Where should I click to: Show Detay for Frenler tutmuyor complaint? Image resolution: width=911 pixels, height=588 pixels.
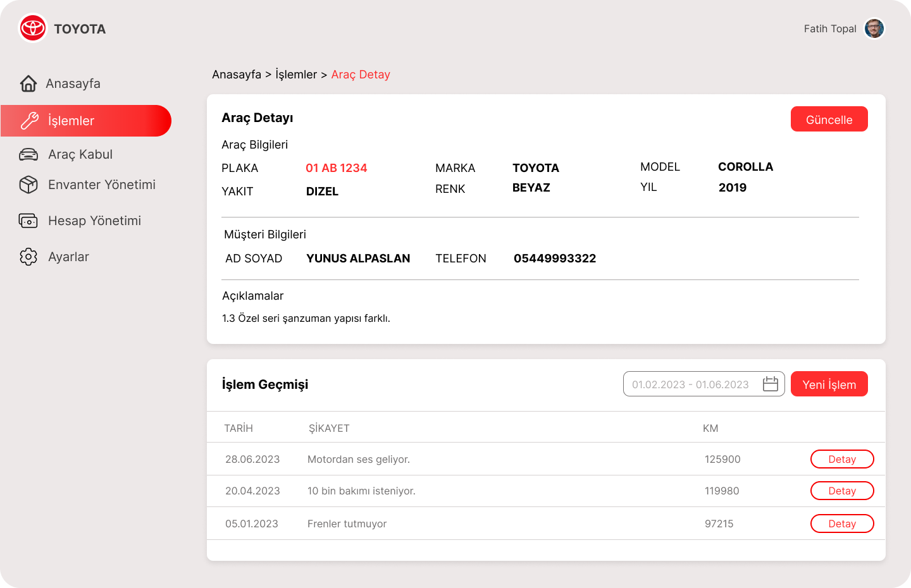tap(841, 524)
